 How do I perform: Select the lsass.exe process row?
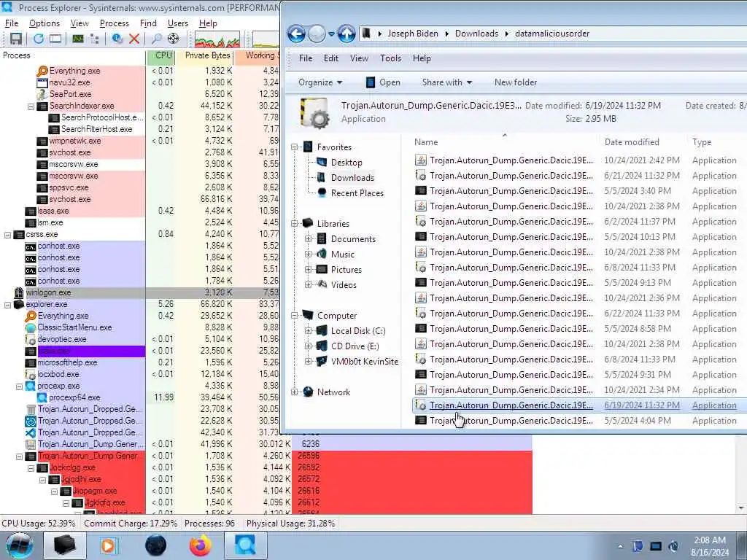139,211
